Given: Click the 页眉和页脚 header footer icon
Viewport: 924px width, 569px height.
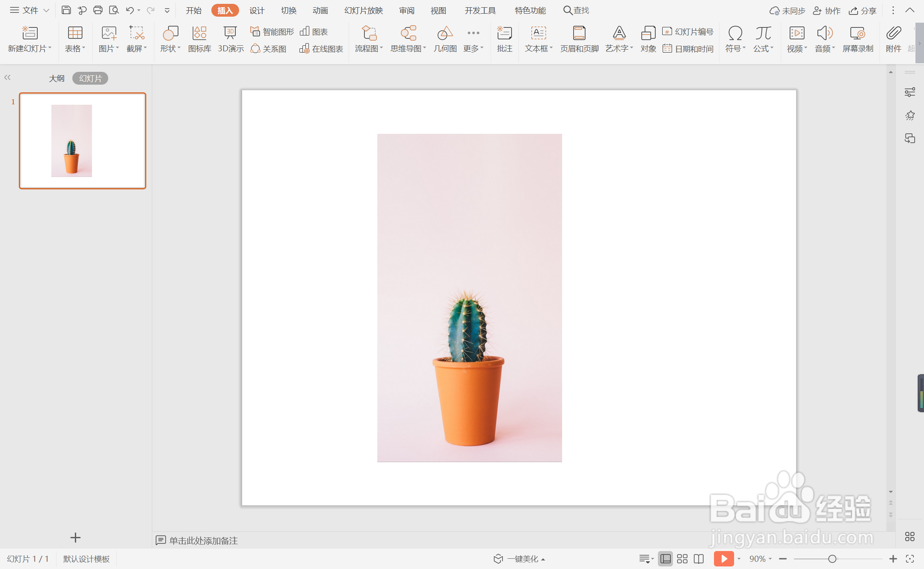Looking at the screenshot, I should click(579, 38).
